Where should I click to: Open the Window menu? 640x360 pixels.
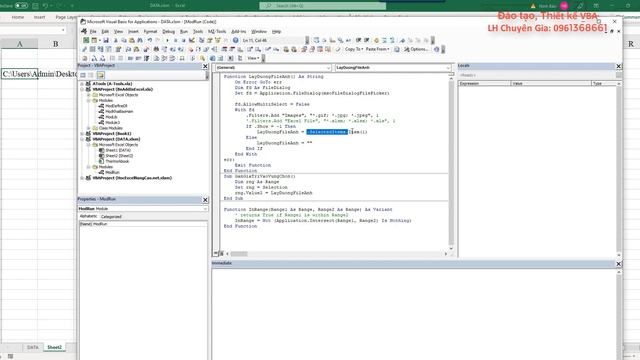click(259, 31)
